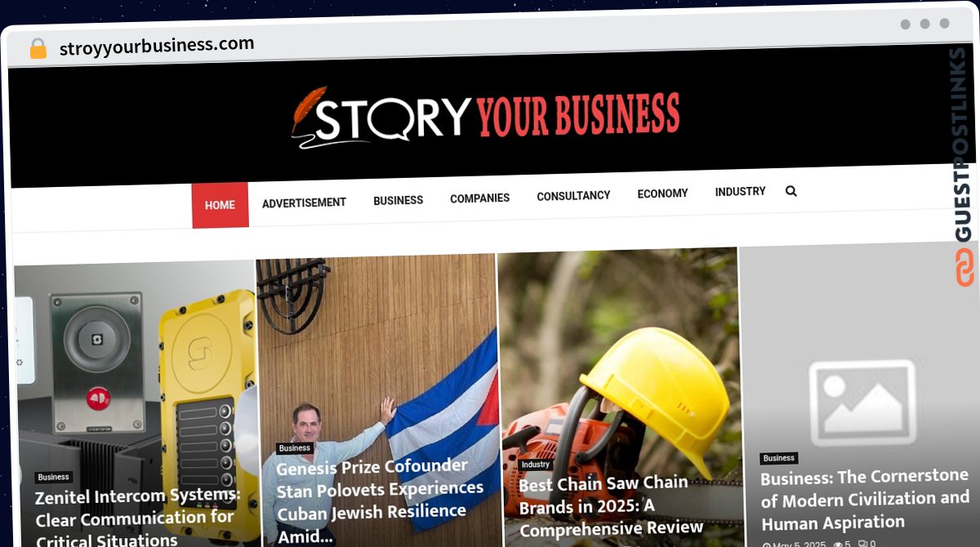Read the Zenitel Intercom Systems article
Viewport: 980px width, 547px height.
click(x=137, y=517)
